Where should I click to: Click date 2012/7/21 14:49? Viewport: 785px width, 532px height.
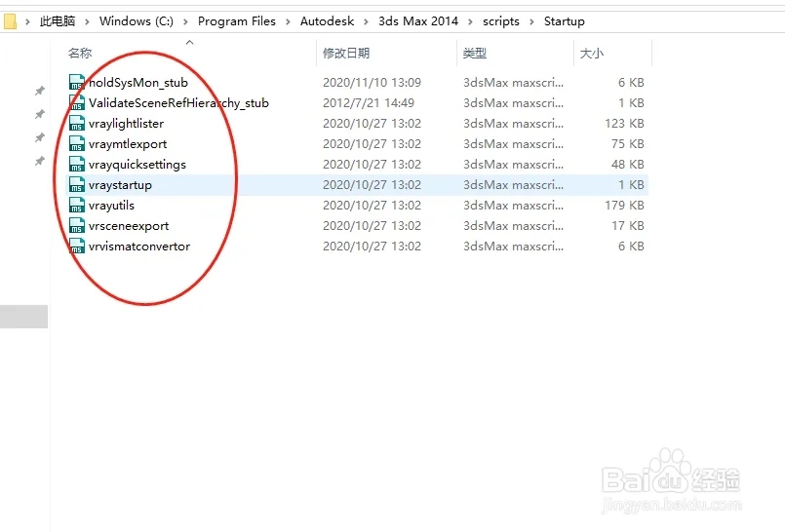(x=369, y=103)
